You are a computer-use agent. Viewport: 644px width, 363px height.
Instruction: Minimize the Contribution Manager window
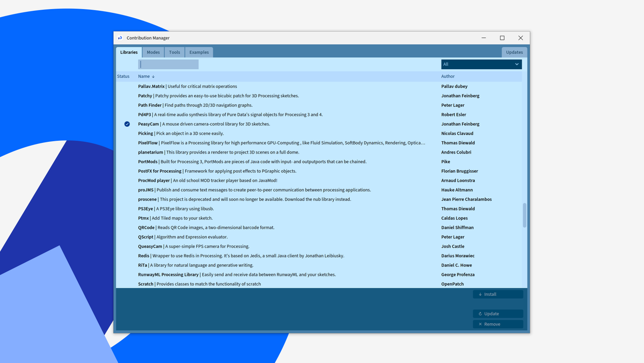[x=484, y=38]
